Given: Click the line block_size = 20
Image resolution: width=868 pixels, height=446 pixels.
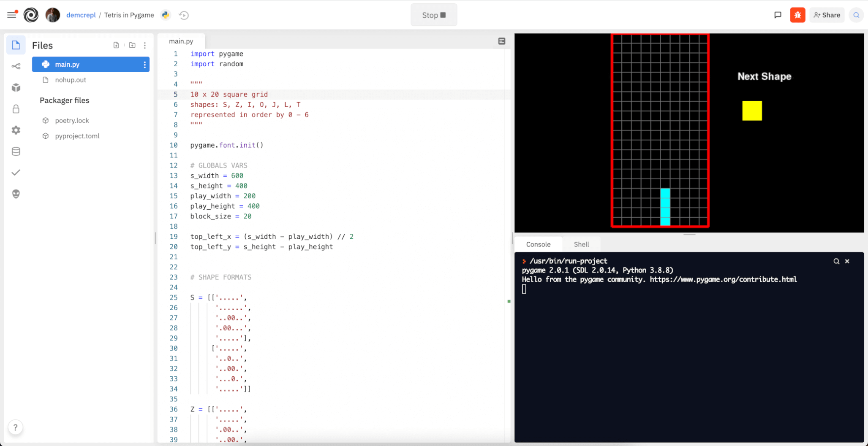Looking at the screenshot, I should (x=221, y=216).
